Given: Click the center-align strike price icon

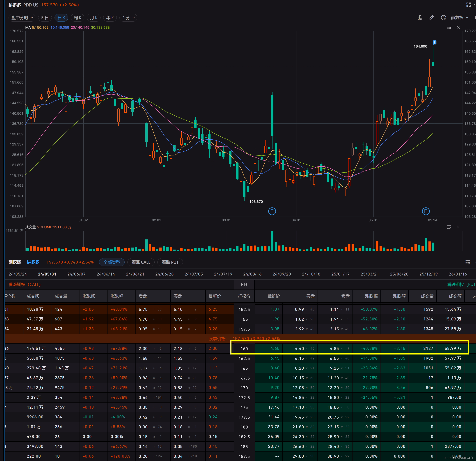Looking at the screenshot, I should [x=244, y=284].
